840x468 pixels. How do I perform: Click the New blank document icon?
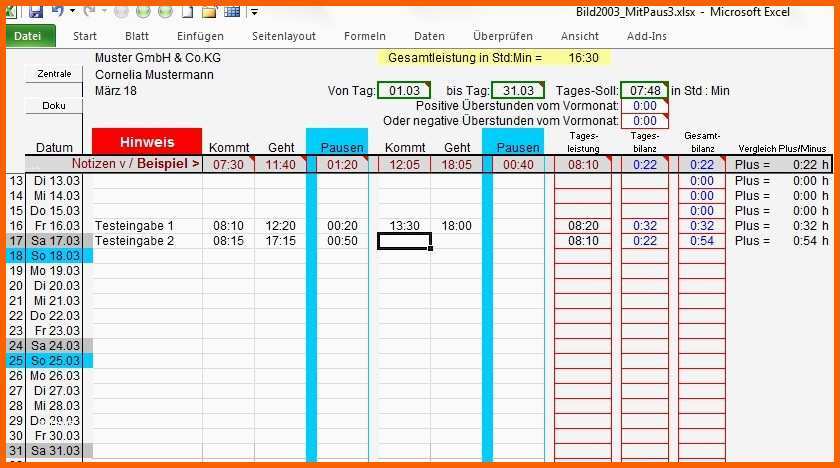click(187, 12)
